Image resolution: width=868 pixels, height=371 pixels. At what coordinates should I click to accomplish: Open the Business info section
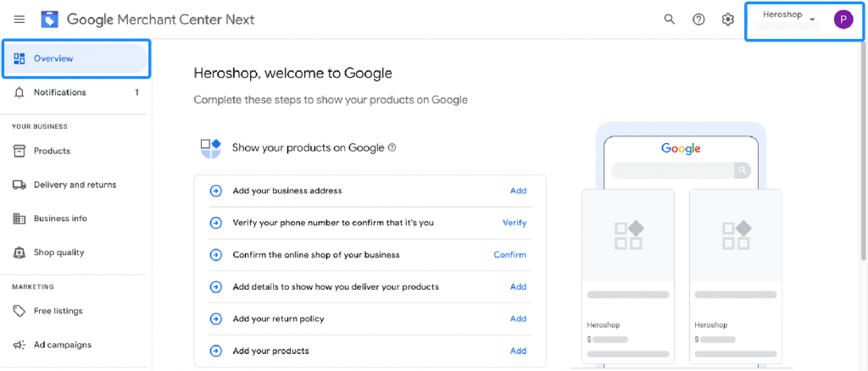60,219
